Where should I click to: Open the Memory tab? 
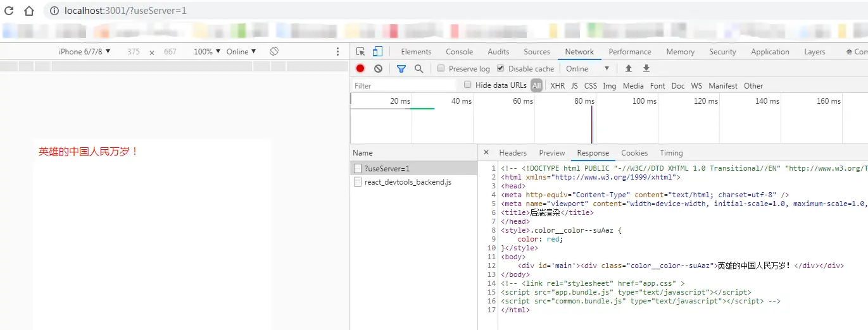point(680,52)
